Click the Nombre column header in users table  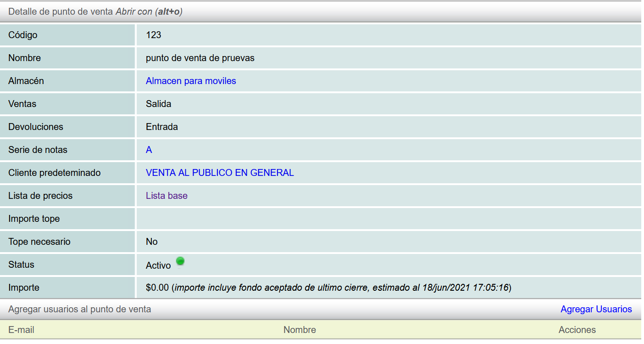[x=300, y=330]
